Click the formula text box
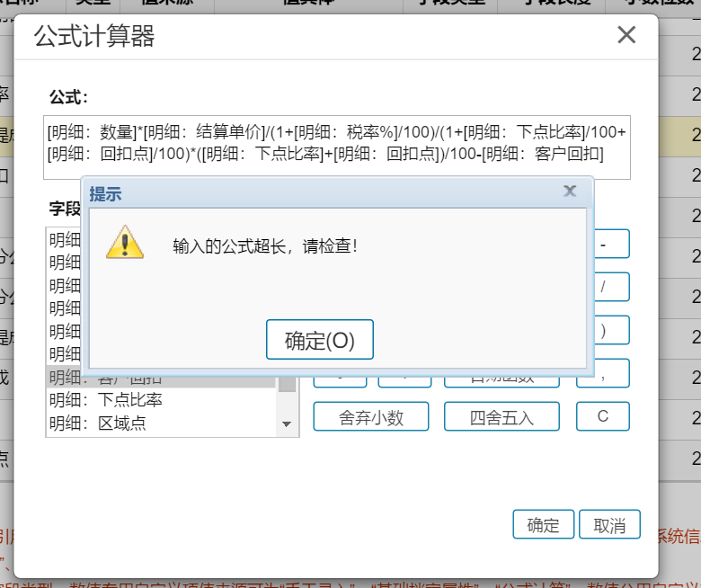Viewport: 701px width, 588px height. pos(337,147)
